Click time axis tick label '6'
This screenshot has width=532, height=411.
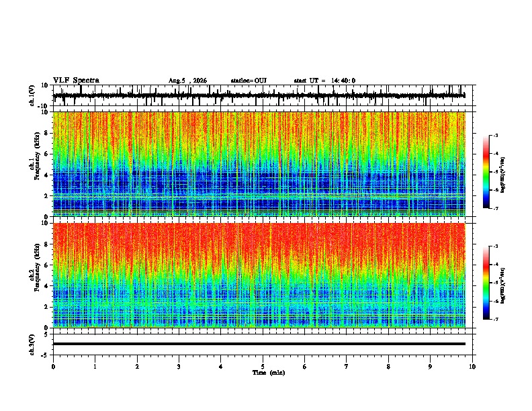pyautogui.click(x=305, y=367)
